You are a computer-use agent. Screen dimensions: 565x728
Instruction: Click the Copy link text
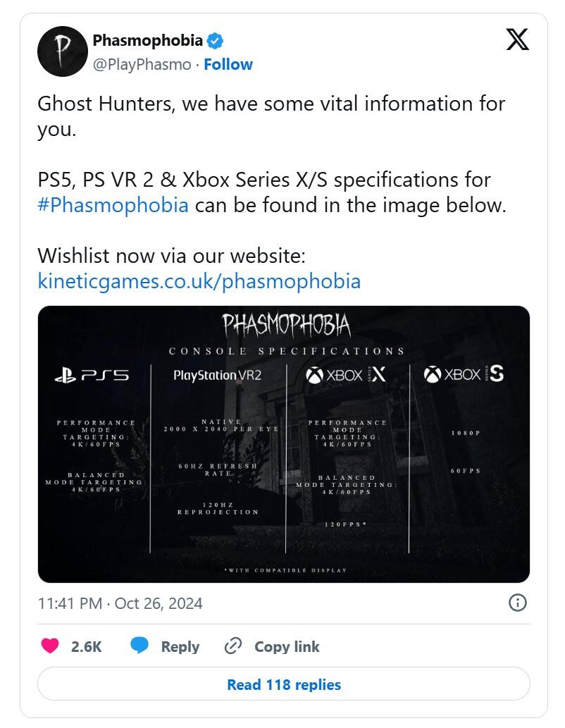click(287, 646)
